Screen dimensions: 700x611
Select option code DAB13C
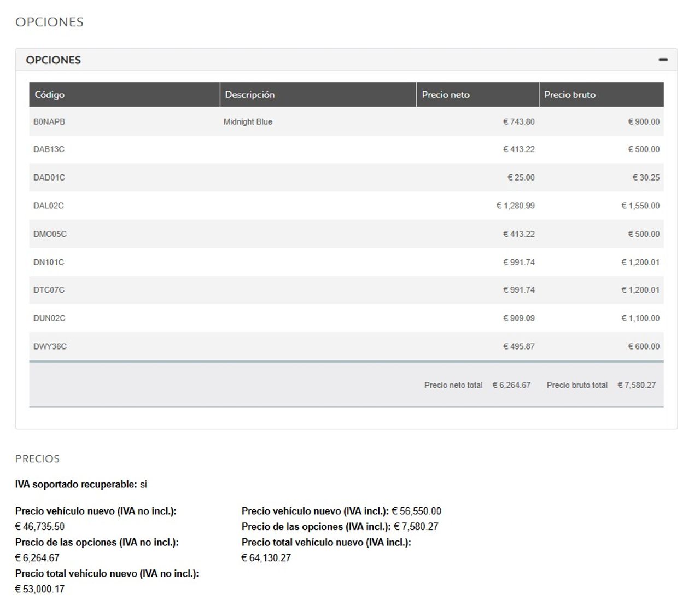coord(49,149)
